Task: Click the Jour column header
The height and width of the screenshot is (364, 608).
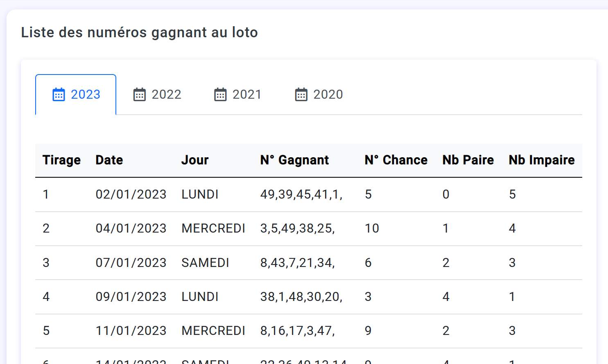Action: (195, 160)
